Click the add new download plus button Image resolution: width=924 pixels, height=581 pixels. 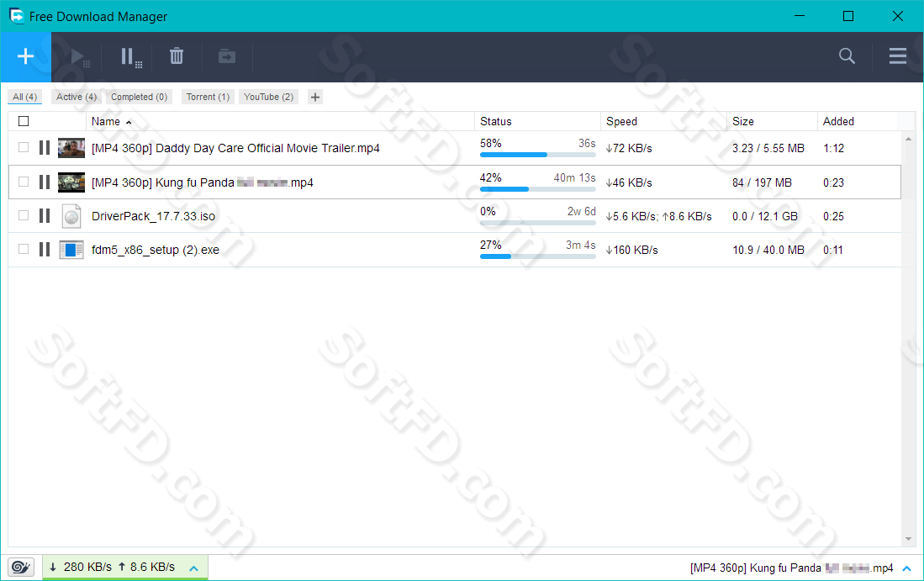pos(25,56)
